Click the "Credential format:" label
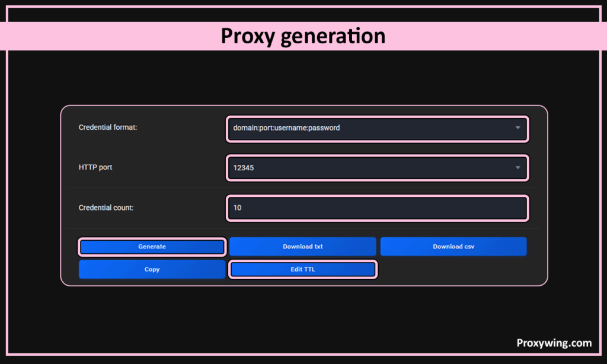Viewport: 607px width, 364px height. coord(108,127)
